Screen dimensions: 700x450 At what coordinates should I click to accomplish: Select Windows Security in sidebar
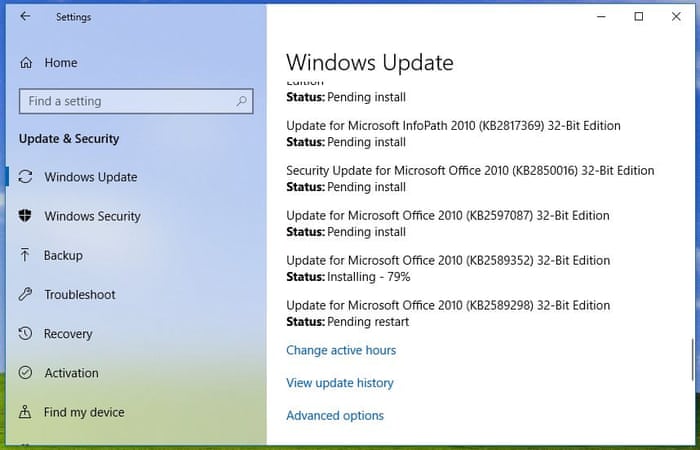[92, 216]
